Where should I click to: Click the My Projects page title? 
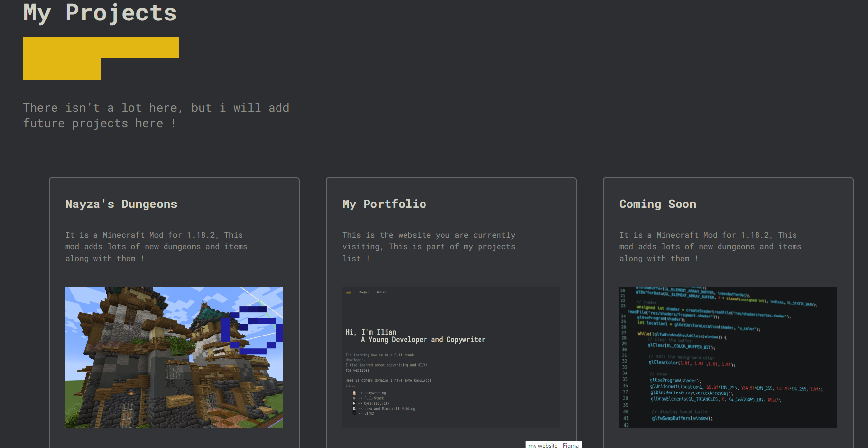100,13
